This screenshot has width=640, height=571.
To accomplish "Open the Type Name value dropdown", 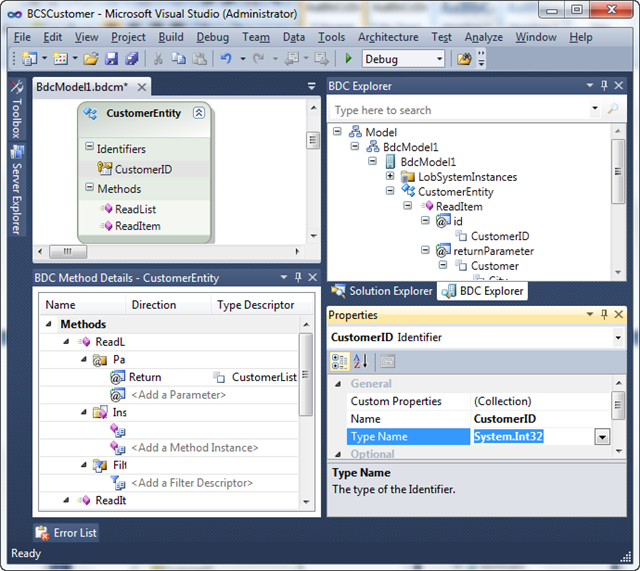I will coord(602,436).
